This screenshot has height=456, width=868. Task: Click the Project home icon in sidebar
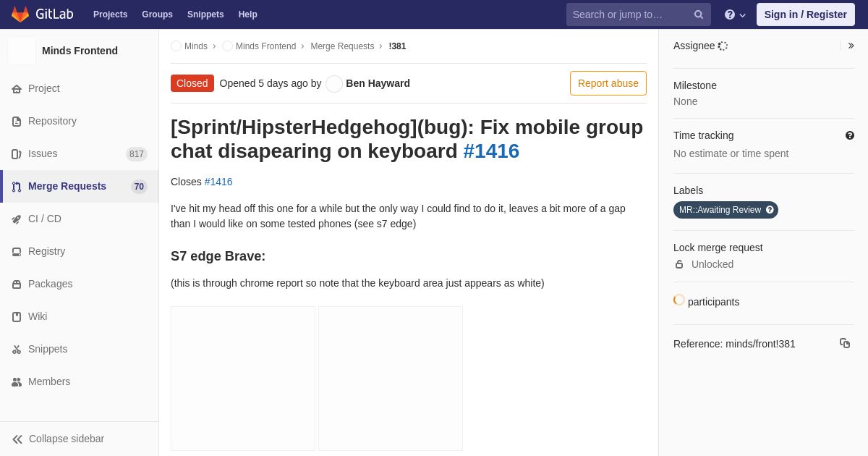point(17,89)
